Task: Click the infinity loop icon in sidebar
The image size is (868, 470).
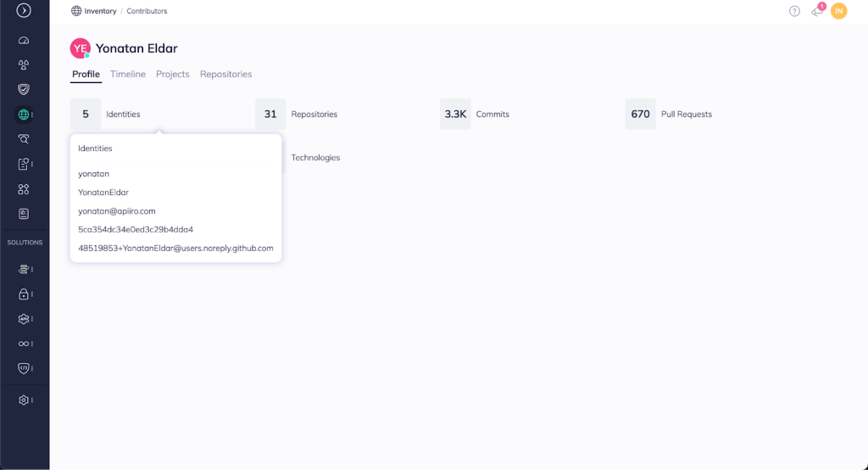Action: click(24, 344)
